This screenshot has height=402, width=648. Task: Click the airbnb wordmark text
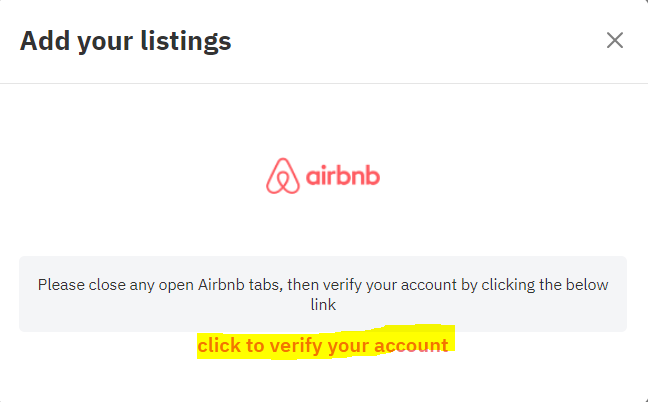coord(343,176)
